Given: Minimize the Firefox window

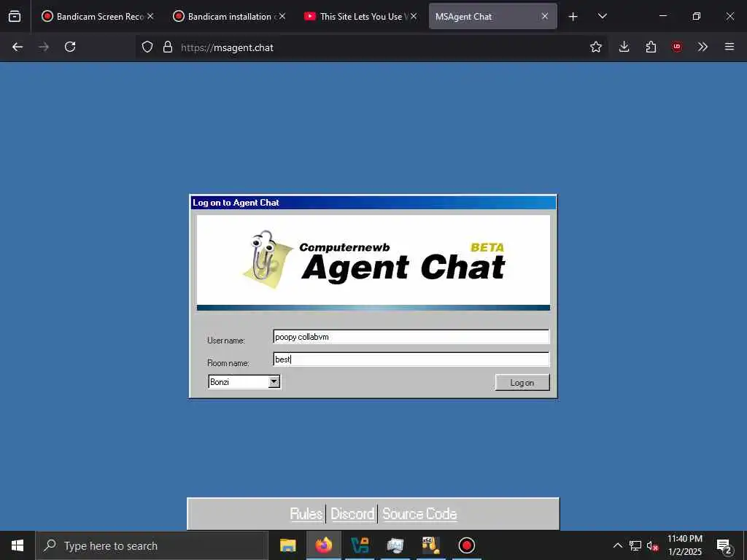Looking at the screenshot, I should tap(662, 16).
